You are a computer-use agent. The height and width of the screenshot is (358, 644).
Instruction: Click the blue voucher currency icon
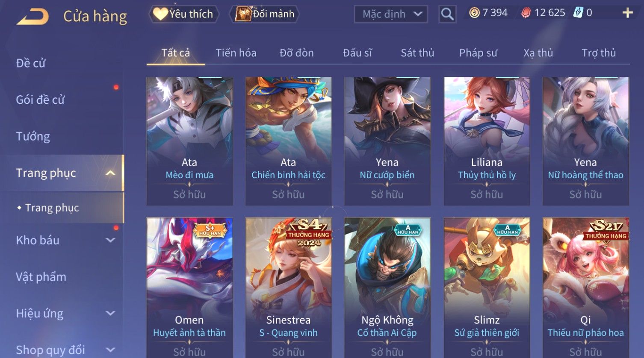(578, 13)
